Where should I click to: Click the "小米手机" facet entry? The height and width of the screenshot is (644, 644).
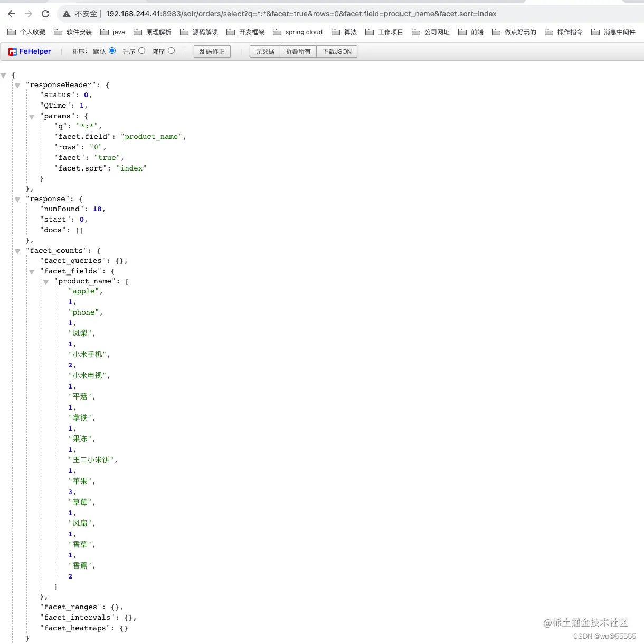(88, 355)
